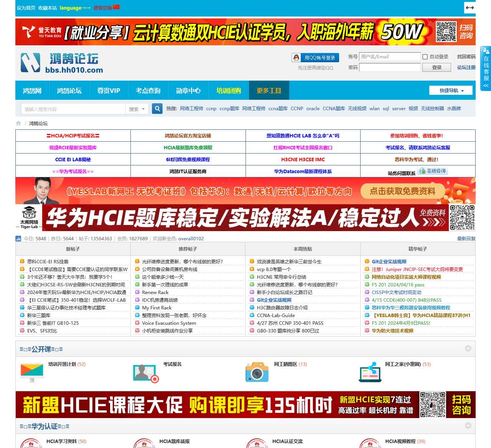Click the 网工晒图区 camera icon

point(257,372)
